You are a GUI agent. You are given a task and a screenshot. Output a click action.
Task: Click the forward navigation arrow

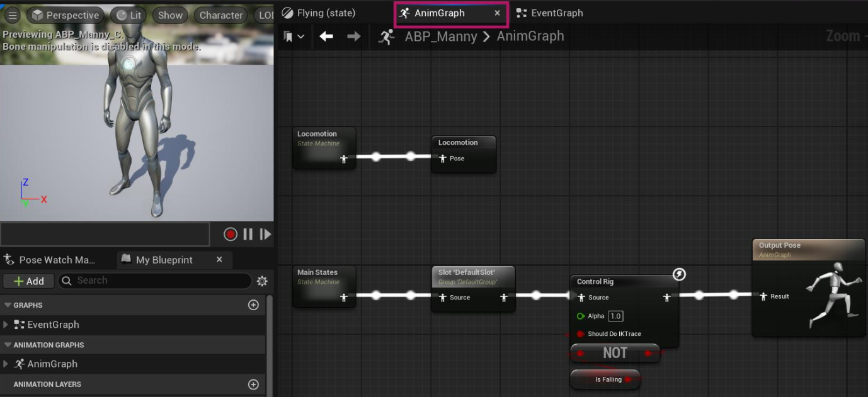pyautogui.click(x=354, y=36)
